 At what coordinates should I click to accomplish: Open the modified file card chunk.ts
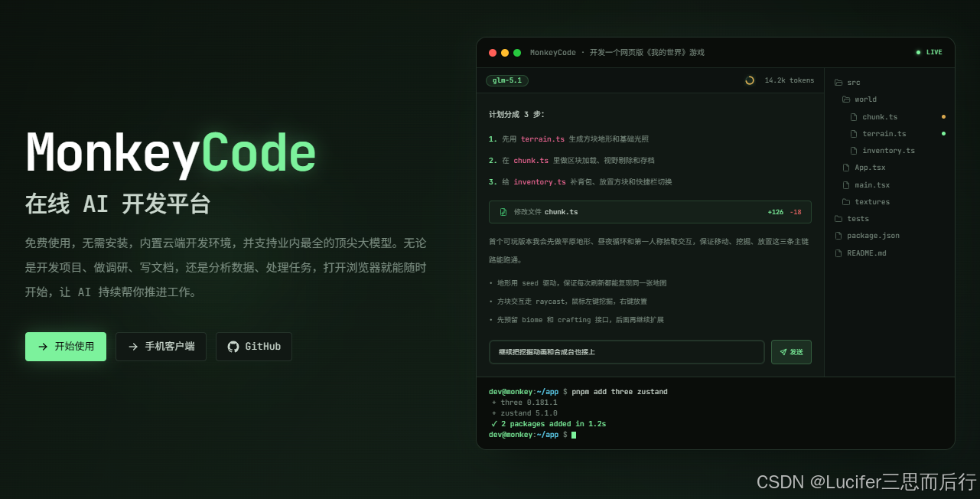click(x=650, y=212)
